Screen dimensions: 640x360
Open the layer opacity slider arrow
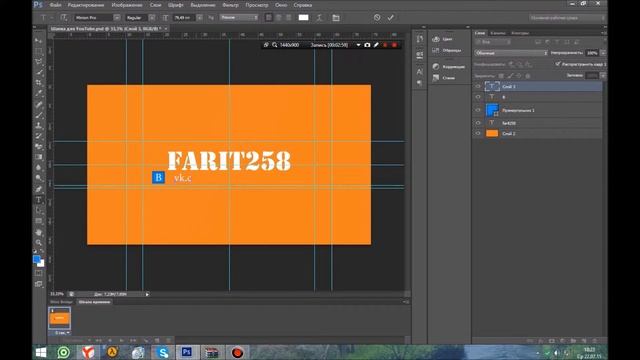click(x=603, y=53)
